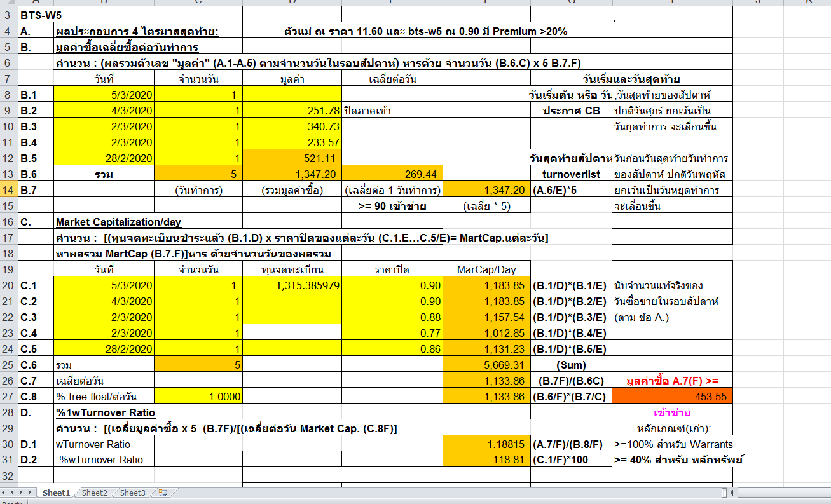Click the turnoverlist label cell
This screenshot has height=504, width=831.
pyautogui.click(x=571, y=174)
